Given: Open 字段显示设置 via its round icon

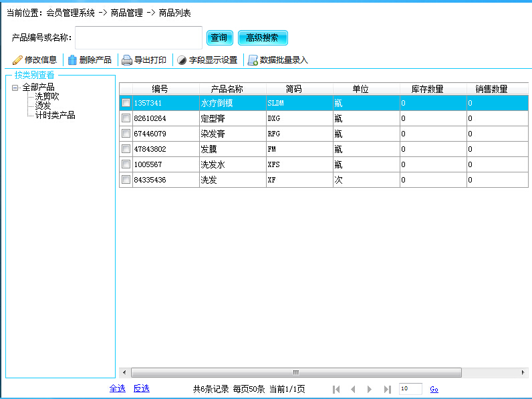Looking at the screenshot, I should point(182,60).
